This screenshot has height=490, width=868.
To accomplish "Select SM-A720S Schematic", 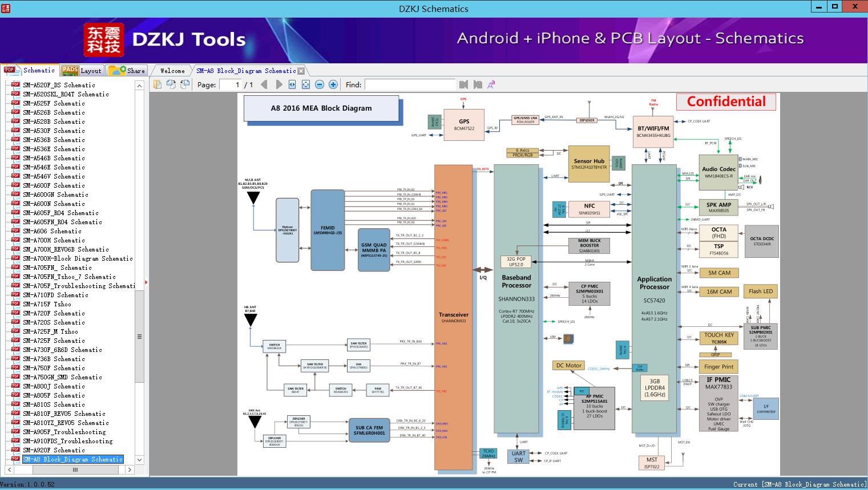I will tap(54, 322).
